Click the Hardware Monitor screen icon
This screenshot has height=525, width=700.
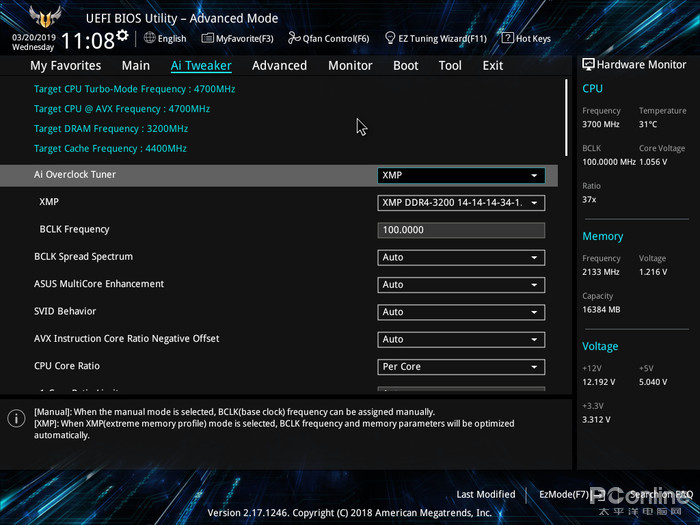click(588, 65)
